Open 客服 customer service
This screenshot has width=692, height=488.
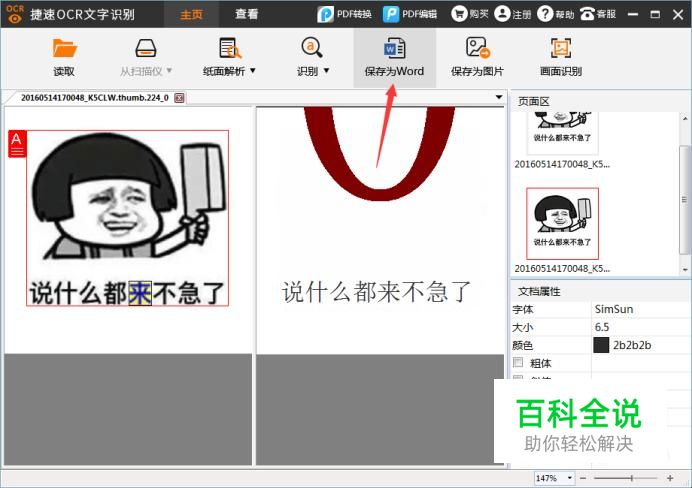click(x=598, y=14)
